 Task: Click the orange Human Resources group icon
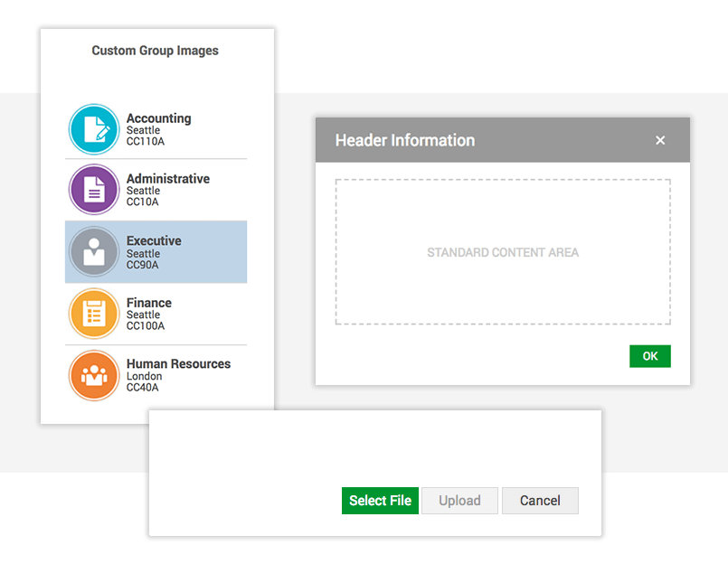[x=94, y=375]
